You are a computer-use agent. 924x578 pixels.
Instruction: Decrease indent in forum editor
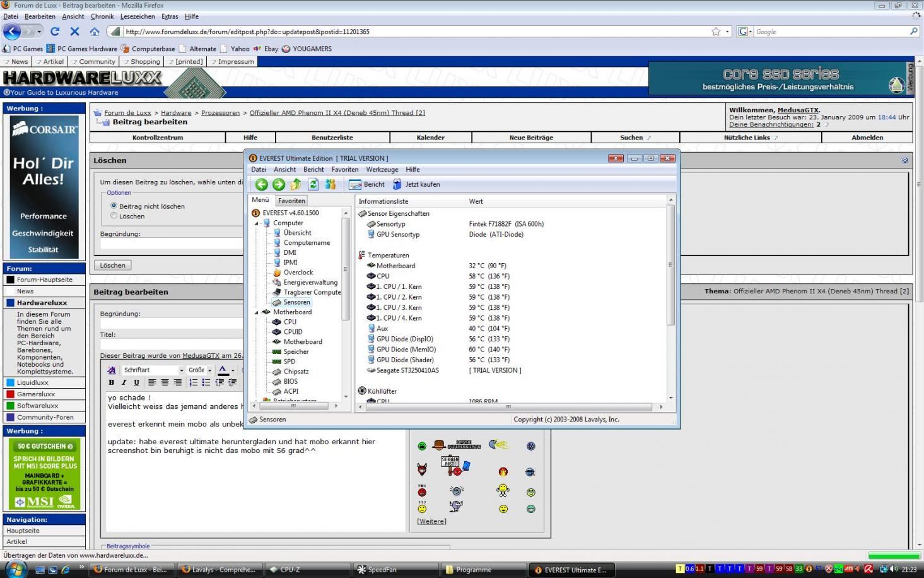tap(219, 382)
